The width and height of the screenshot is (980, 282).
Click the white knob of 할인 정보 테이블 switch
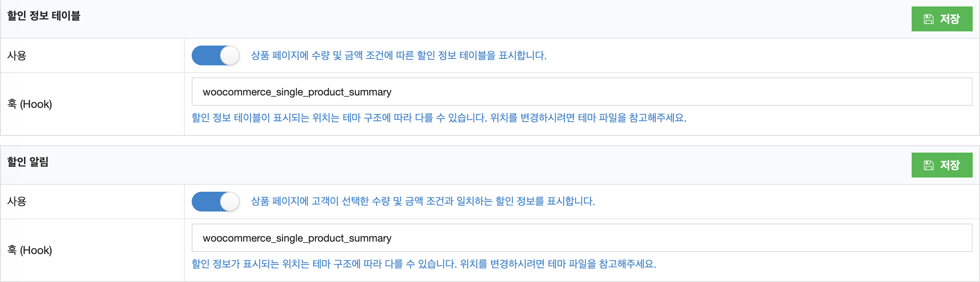tap(230, 55)
